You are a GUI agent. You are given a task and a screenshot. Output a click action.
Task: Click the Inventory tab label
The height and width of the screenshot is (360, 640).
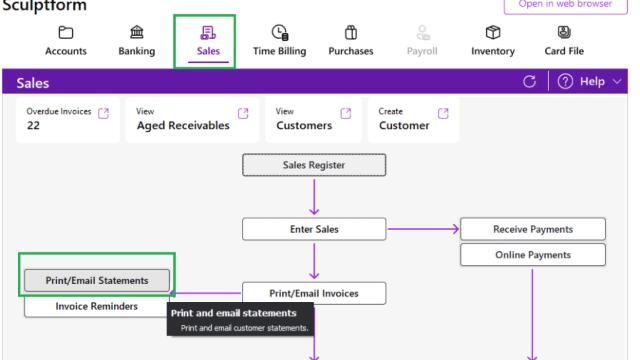[x=493, y=51]
